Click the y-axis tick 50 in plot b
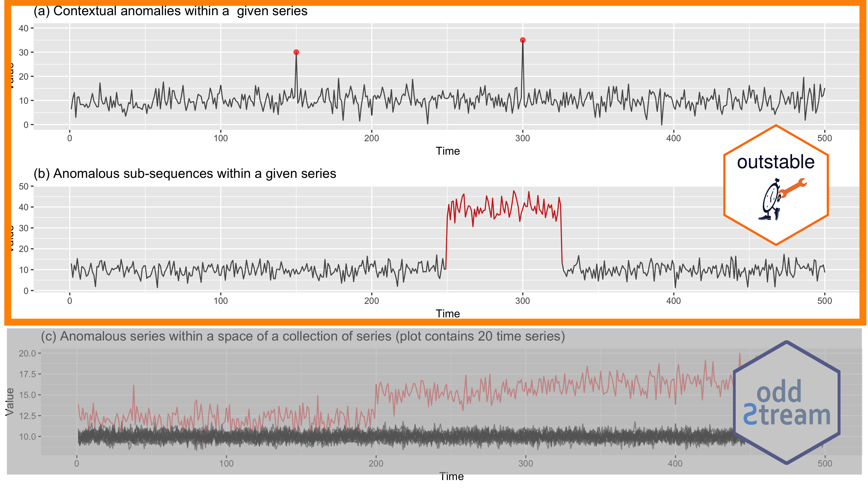Viewport: 868px width, 488px height. click(x=24, y=187)
